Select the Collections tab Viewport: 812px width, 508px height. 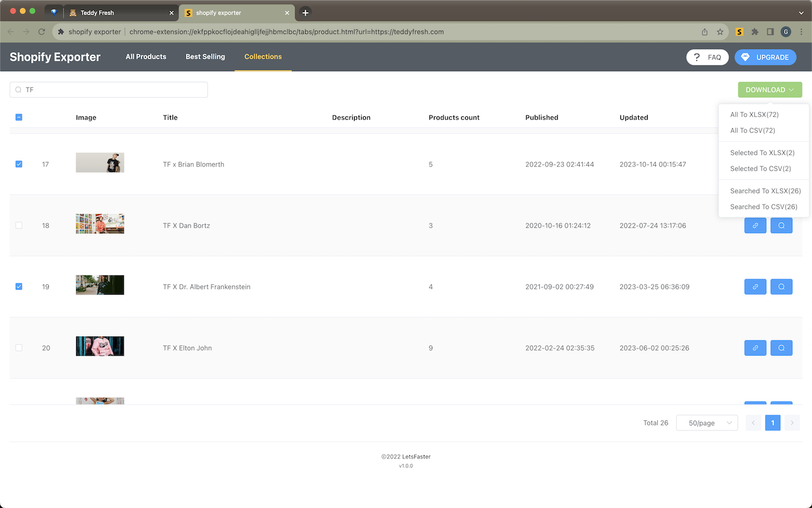click(263, 57)
